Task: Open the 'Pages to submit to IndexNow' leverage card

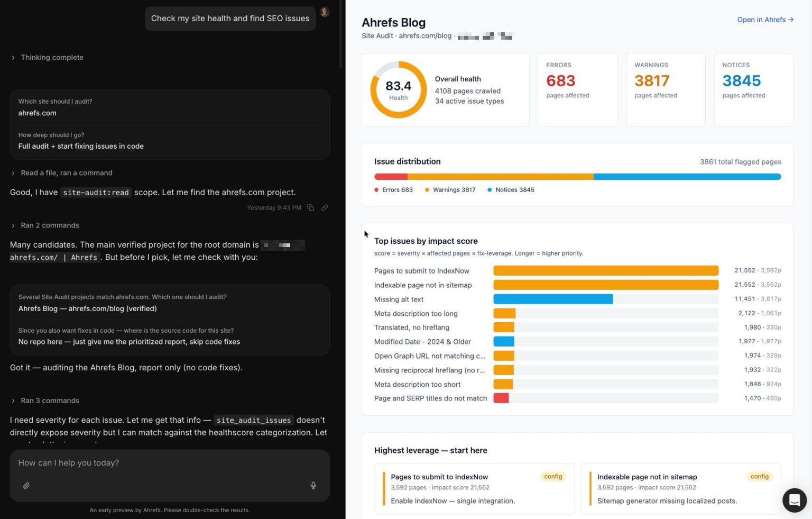Action: tap(474, 489)
